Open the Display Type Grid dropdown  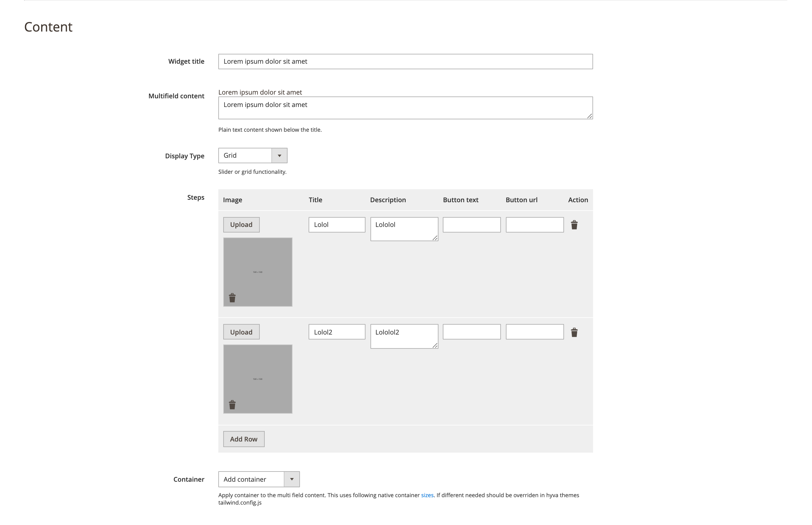point(253,156)
